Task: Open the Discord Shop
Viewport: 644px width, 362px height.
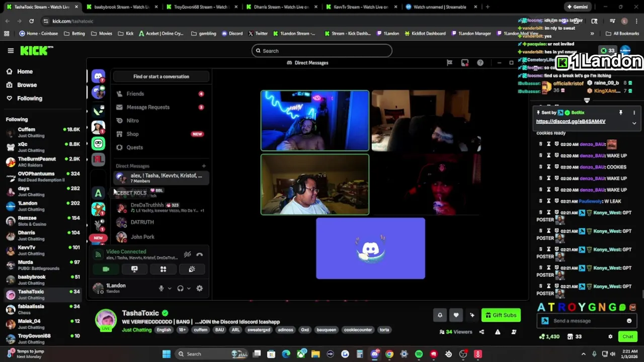Action: (x=161, y=134)
